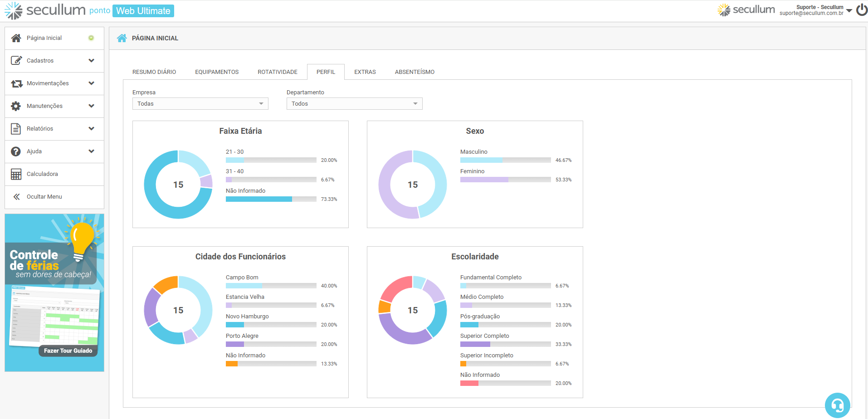The image size is (868, 419).
Task: Click the Faixa Etária donut chart center
Action: tap(178, 185)
